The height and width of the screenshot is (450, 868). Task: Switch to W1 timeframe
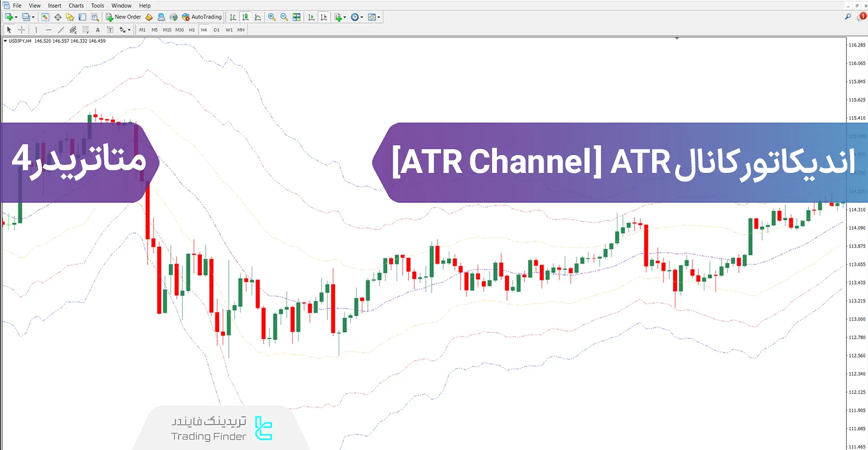pos(229,30)
